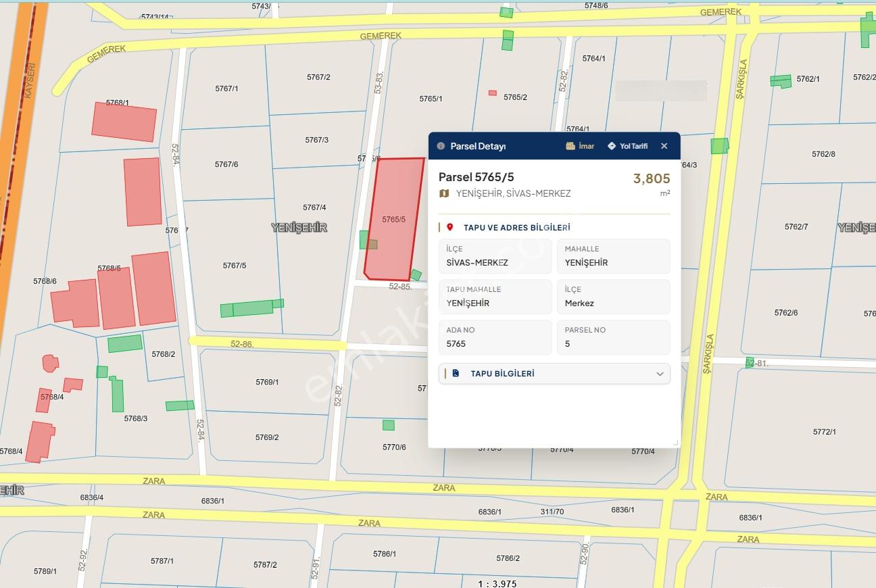The height and width of the screenshot is (588, 876).
Task: Select the Parsel No field showing 5
Action: click(x=614, y=337)
